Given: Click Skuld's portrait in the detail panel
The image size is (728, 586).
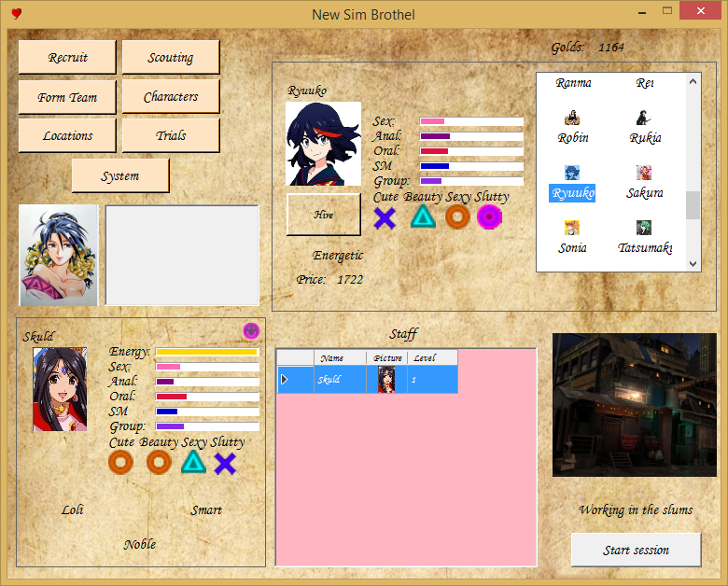Looking at the screenshot, I should (x=60, y=389).
